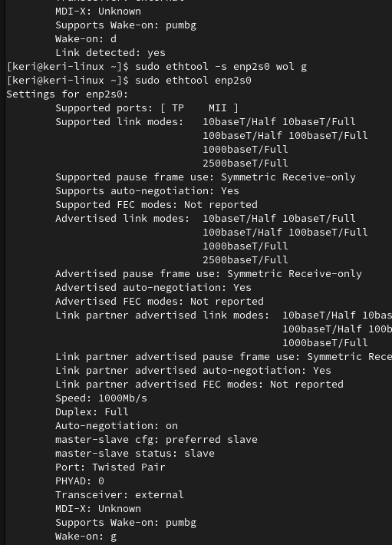Click the 'Port: Twisted Pair' line

[x=110, y=467]
